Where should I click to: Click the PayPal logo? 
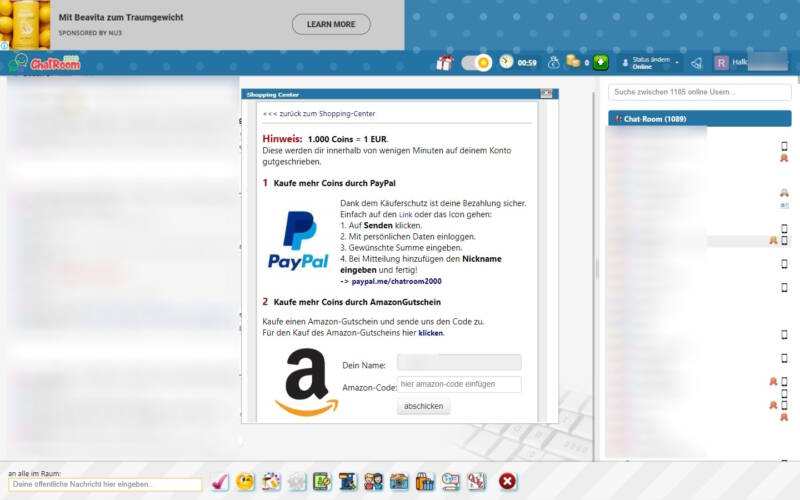(x=298, y=240)
